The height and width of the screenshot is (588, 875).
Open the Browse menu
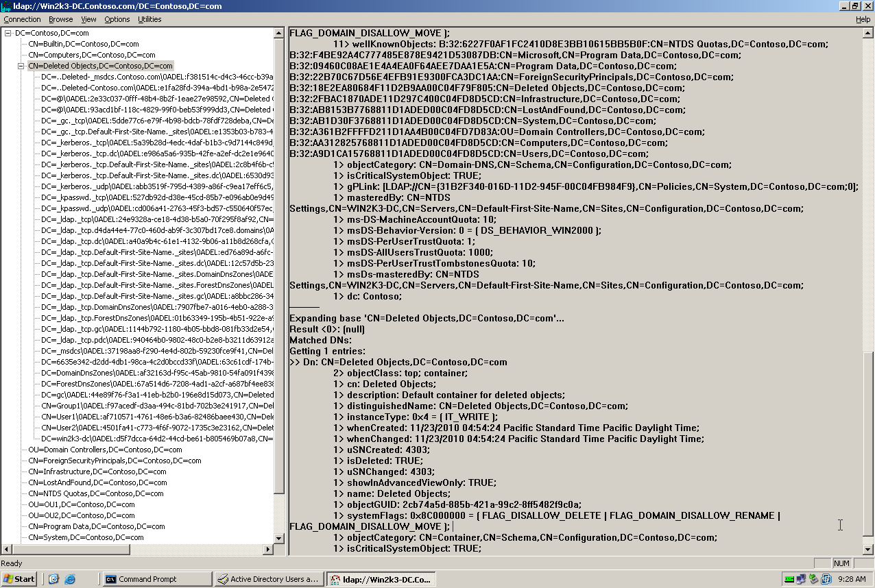click(x=60, y=19)
